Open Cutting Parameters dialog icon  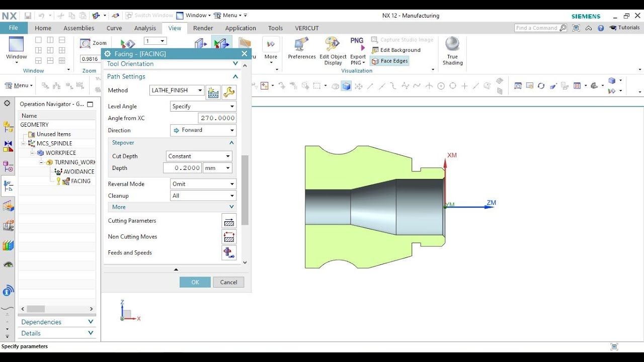point(229,221)
